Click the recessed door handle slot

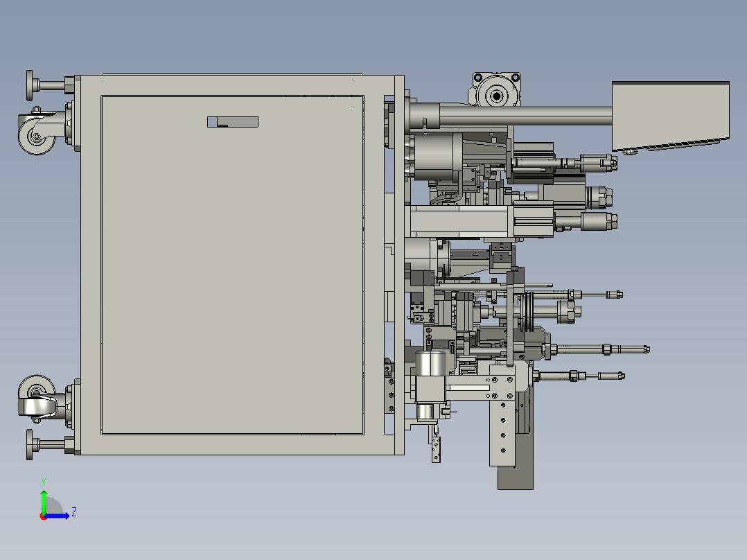[233, 122]
